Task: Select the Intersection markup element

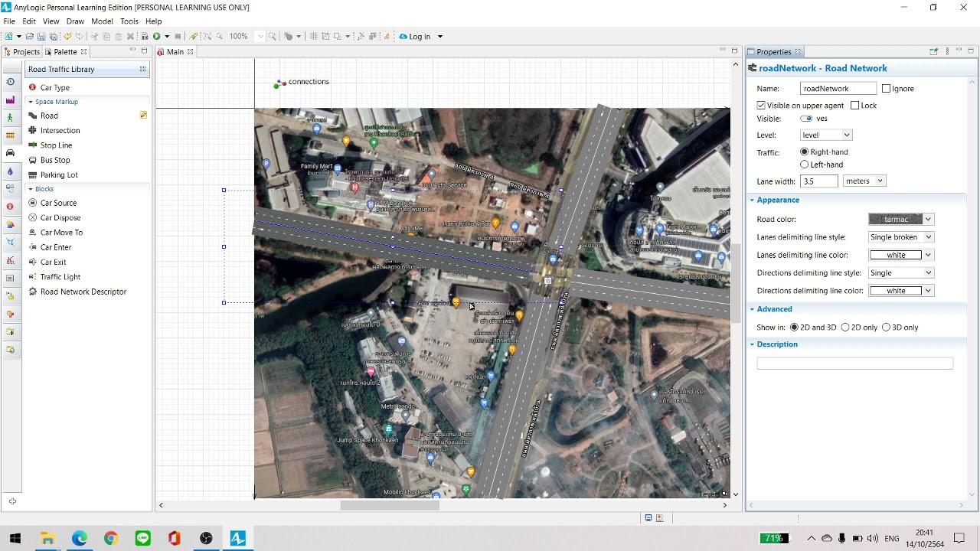Action: pos(60,131)
